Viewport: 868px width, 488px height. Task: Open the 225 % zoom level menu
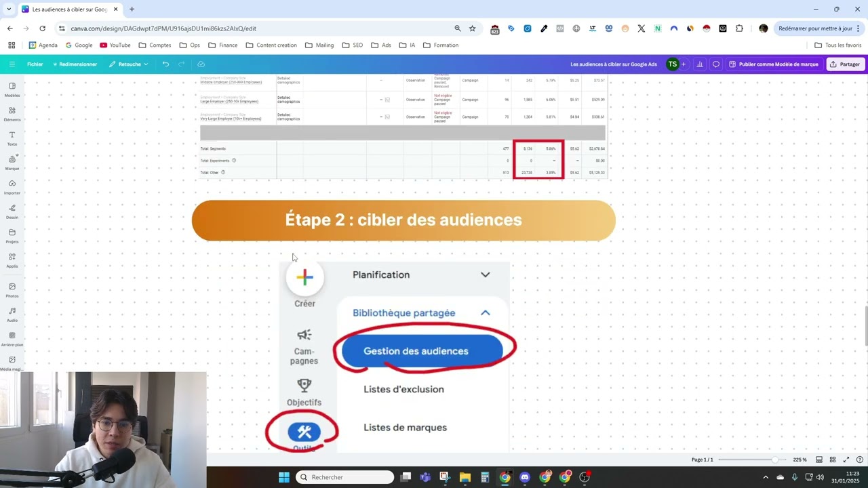(800, 460)
